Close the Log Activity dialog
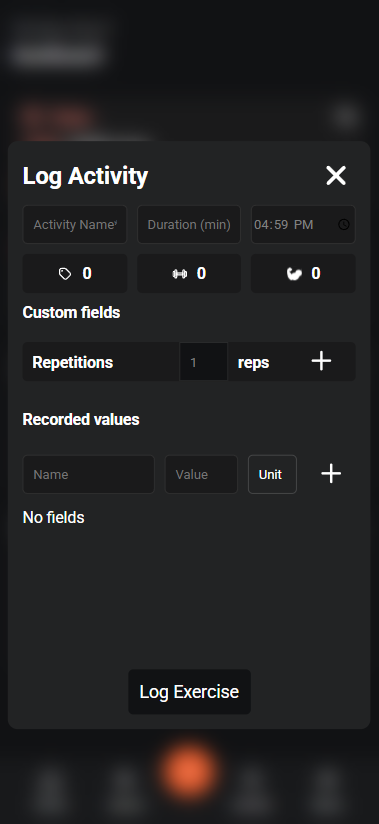Viewport: 379px width, 824px height. (x=336, y=176)
